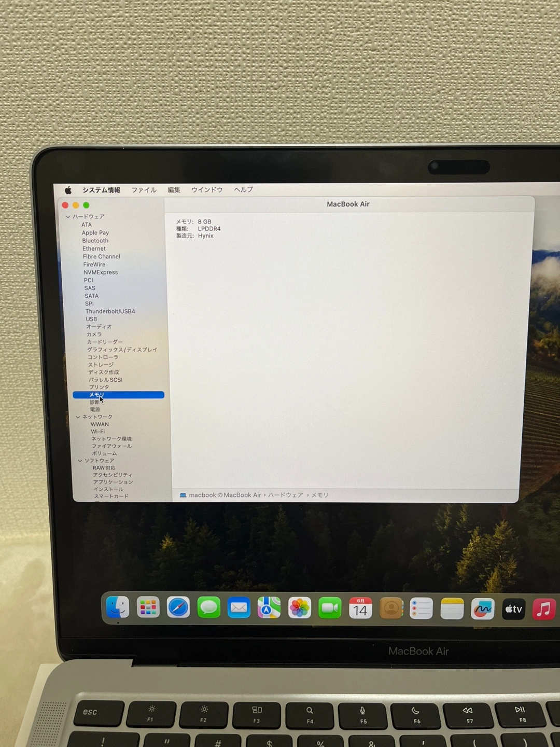The height and width of the screenshot is (747, 560).
Task: Select NVMExpress in the sidebar
Action: (101, 272)
